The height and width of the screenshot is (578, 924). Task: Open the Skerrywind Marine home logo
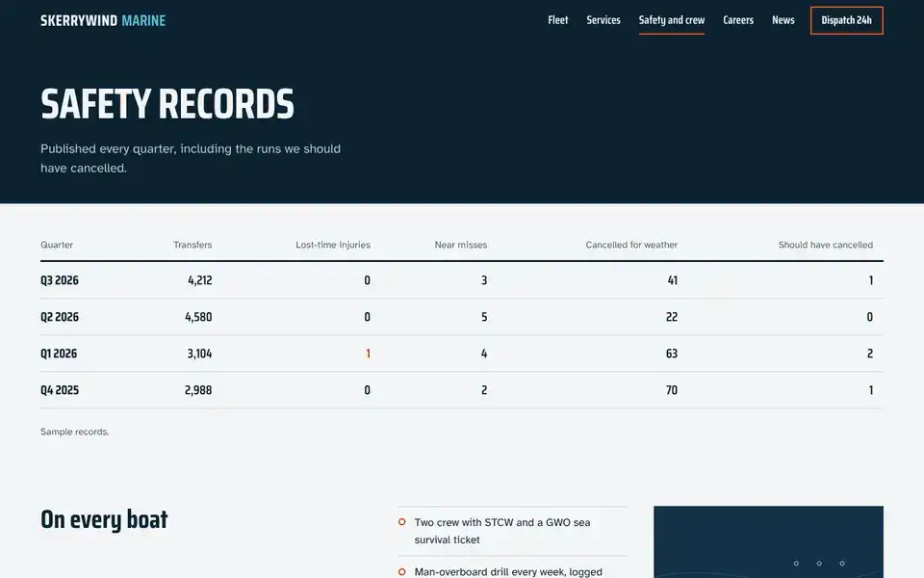pos(103,20)
